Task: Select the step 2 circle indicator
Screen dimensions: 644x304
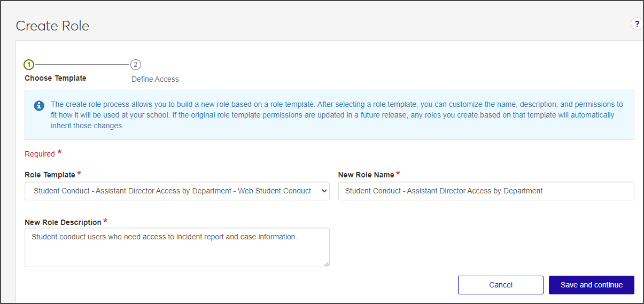Action: [136, 65]
